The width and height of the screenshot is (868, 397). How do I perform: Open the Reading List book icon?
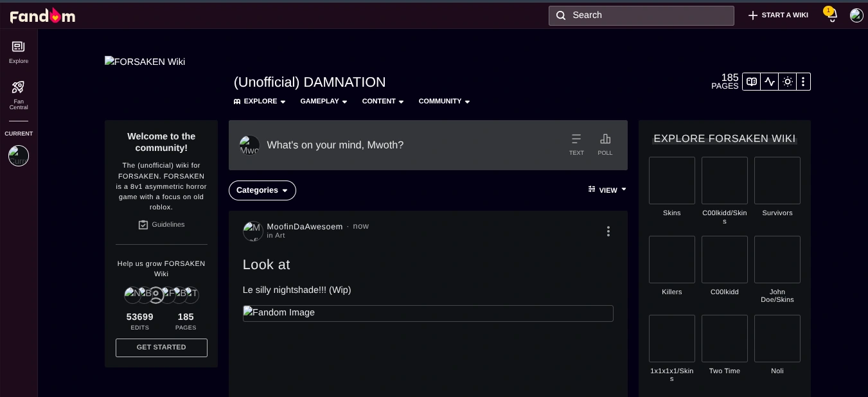click(x=752, y=82)
